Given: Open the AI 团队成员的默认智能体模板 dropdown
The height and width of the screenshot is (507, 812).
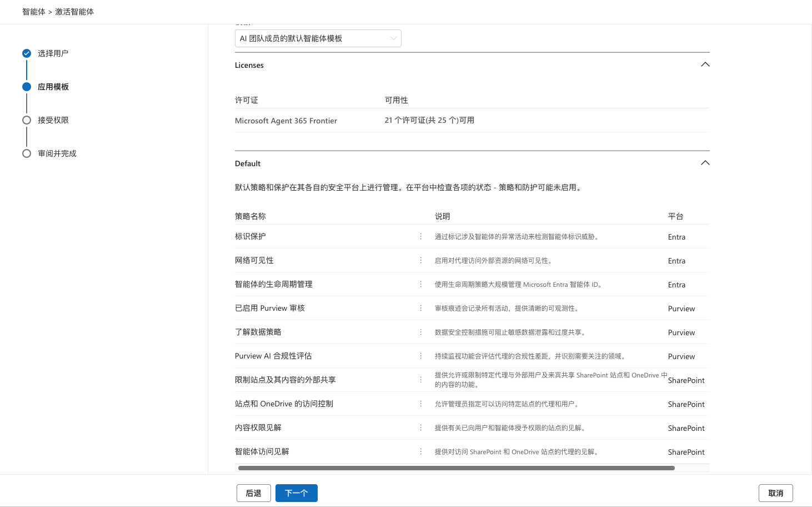Looking at the screenshot, I should (x=318, y=38).
